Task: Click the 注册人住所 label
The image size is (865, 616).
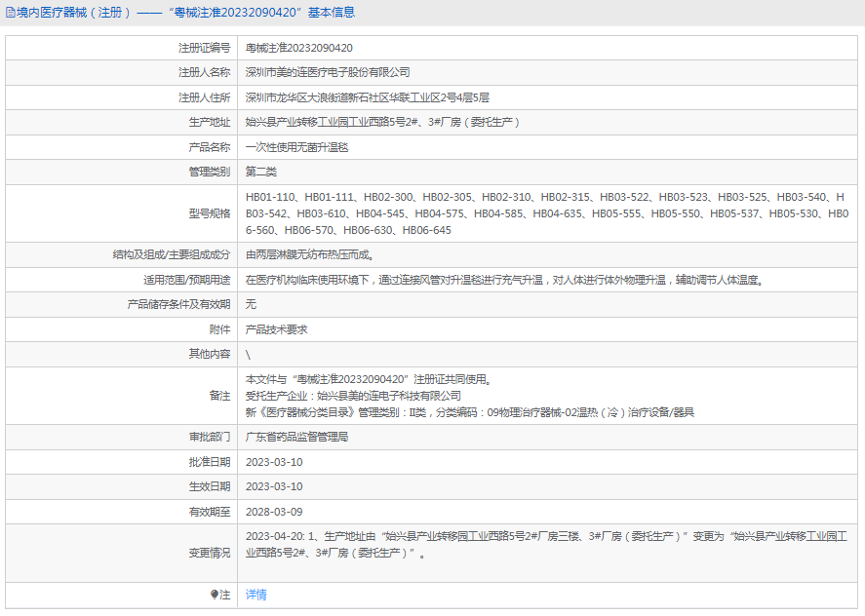Action: point(204,97)
